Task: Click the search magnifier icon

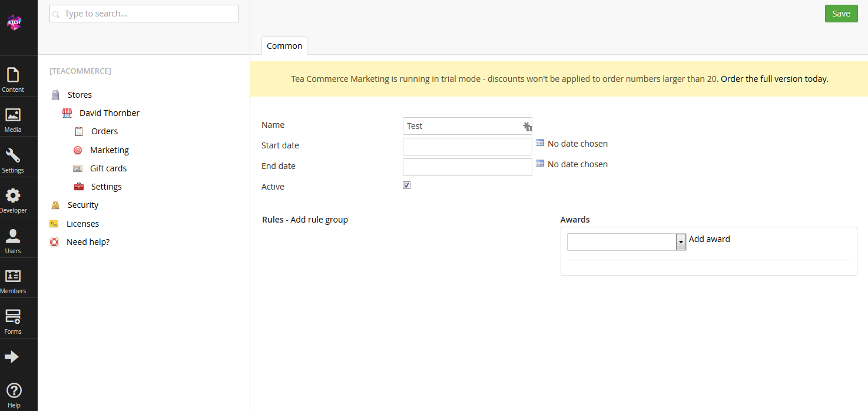Action: [x=57, y=14]
